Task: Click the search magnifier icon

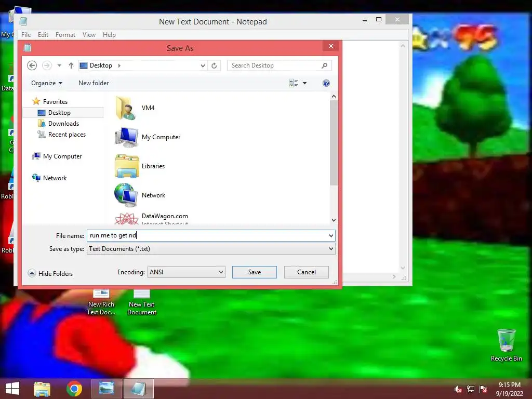Action: [x=325, y=65]
